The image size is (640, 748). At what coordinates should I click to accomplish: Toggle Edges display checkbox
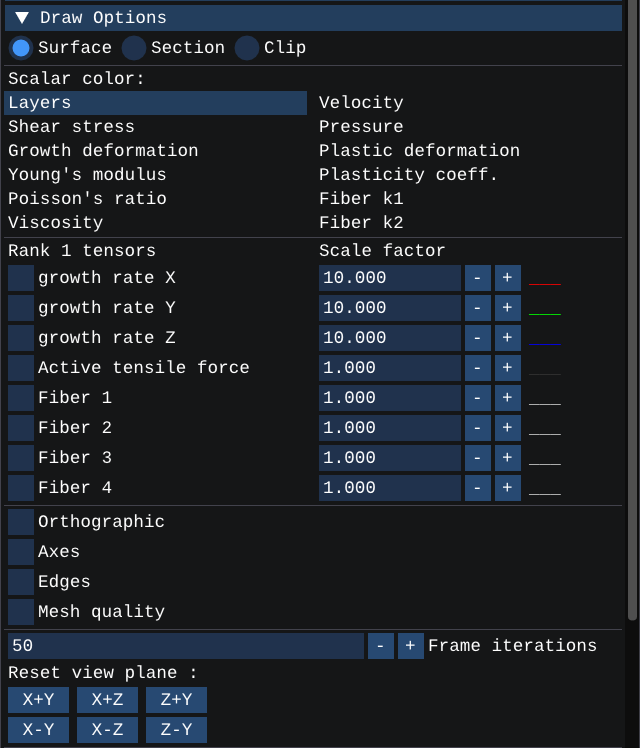21,582
